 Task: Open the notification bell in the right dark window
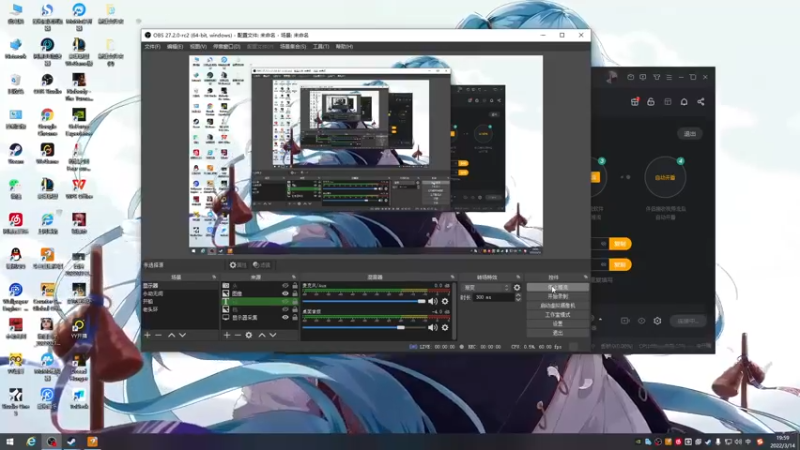click(x=684, y=102)
